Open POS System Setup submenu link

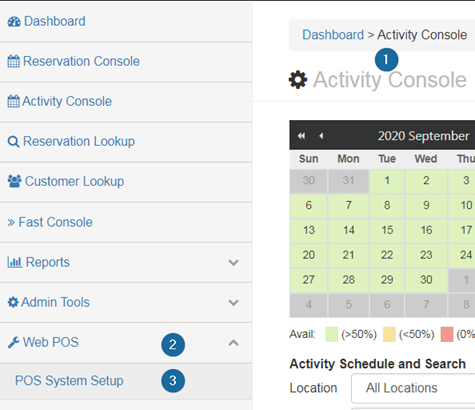click(x=69, y=381)
